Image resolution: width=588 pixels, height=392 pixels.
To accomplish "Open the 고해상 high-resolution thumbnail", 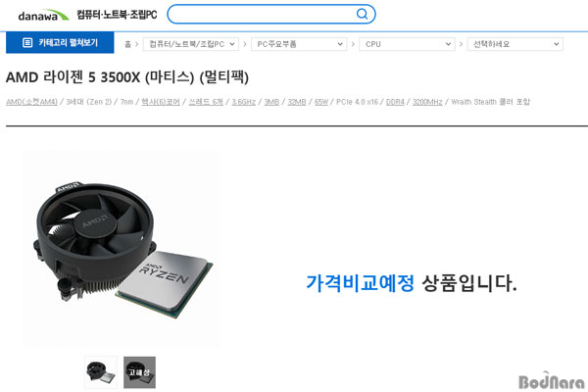I will click(139, 372).
